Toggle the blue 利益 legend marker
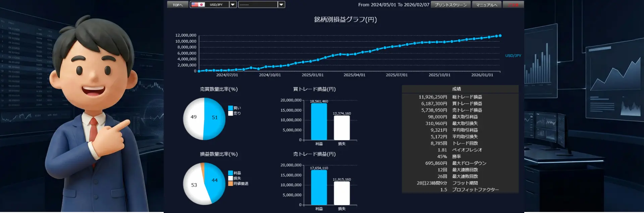 [x=230, y=173]
